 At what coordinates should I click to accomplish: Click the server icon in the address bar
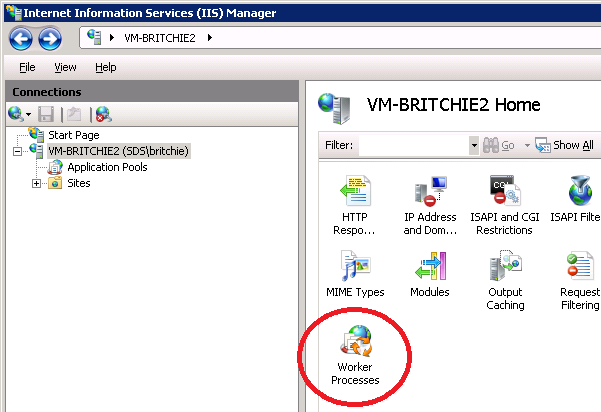point(94,37)
